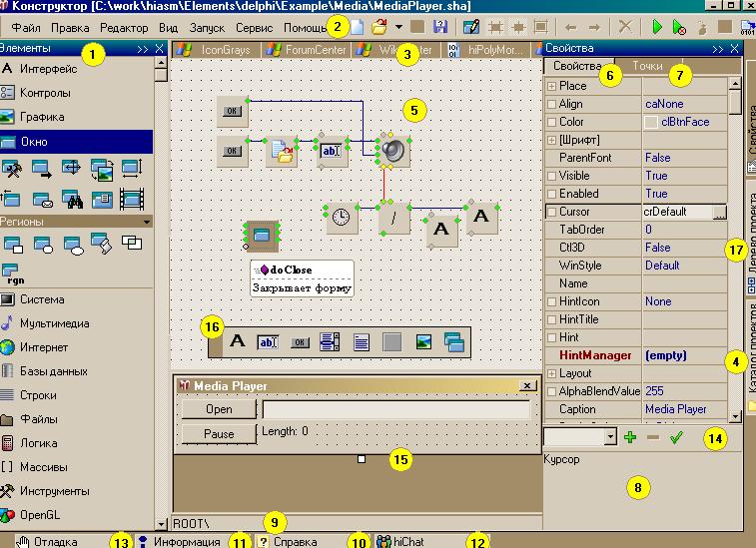The image size is (756, 548).
Task: Toggle the checkbox next to Visible property
Action: [551, 176]
